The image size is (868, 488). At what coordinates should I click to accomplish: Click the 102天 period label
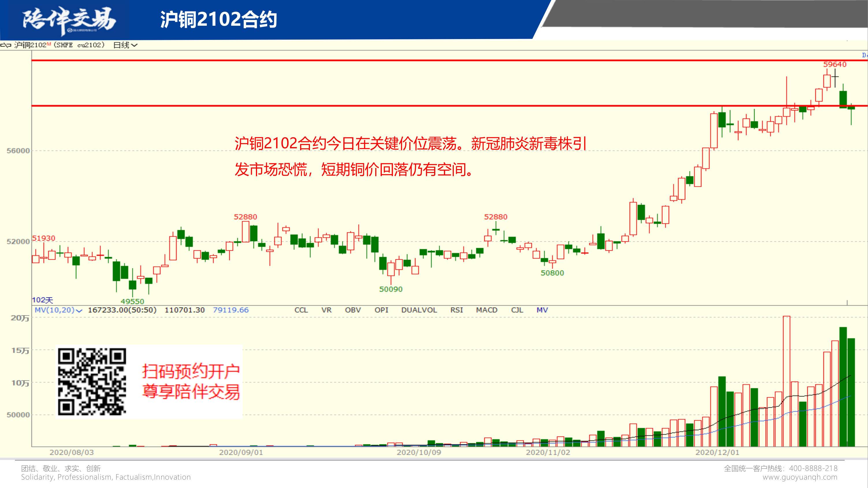coord(42,300)
